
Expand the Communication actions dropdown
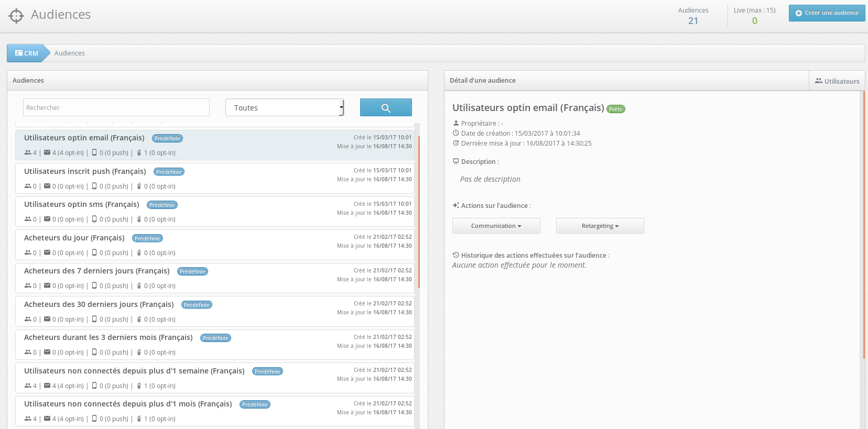click(496, 226)
